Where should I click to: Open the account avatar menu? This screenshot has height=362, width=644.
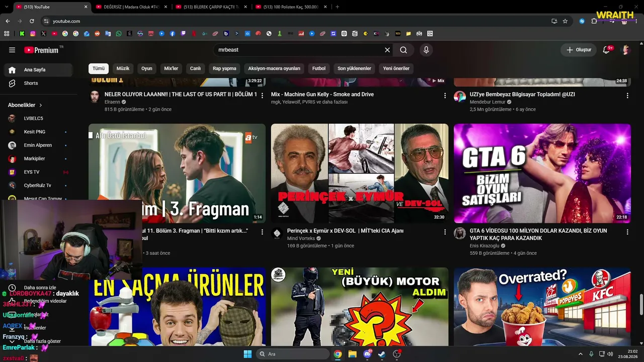coord(626,50)
